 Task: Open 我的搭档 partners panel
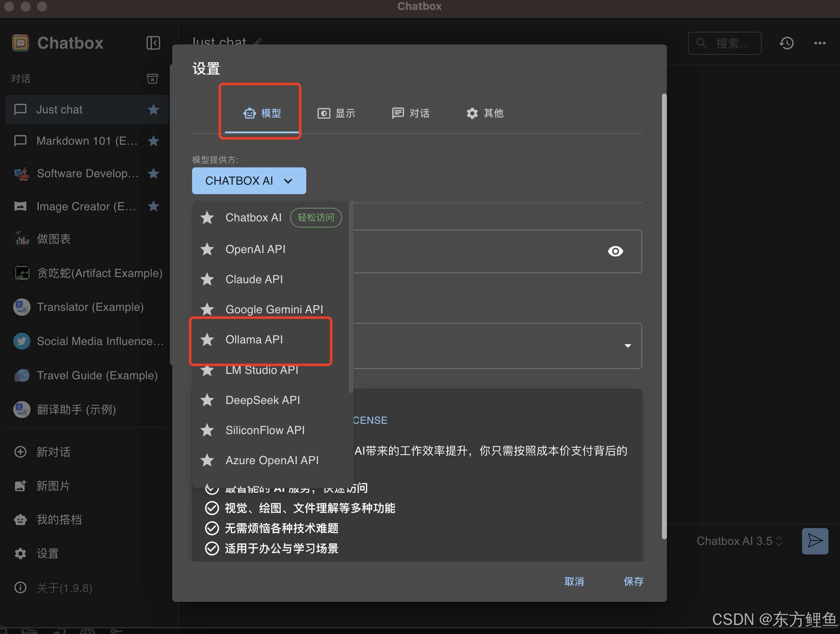pyautogui.click(x=20, y=519)
